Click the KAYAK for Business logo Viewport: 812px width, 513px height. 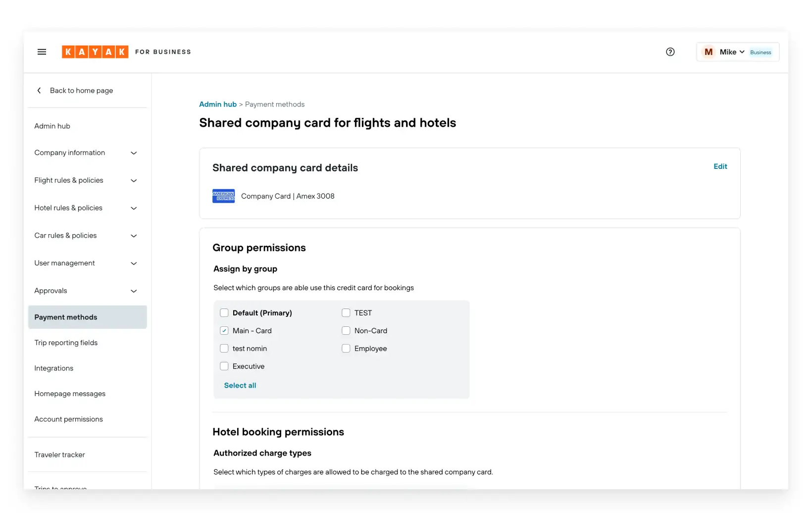click(x=95, y=51)
